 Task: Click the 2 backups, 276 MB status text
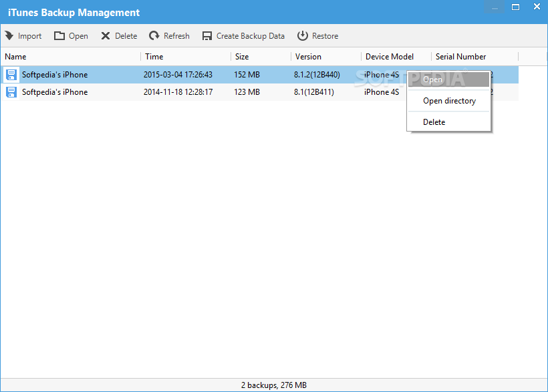(273, 385)
